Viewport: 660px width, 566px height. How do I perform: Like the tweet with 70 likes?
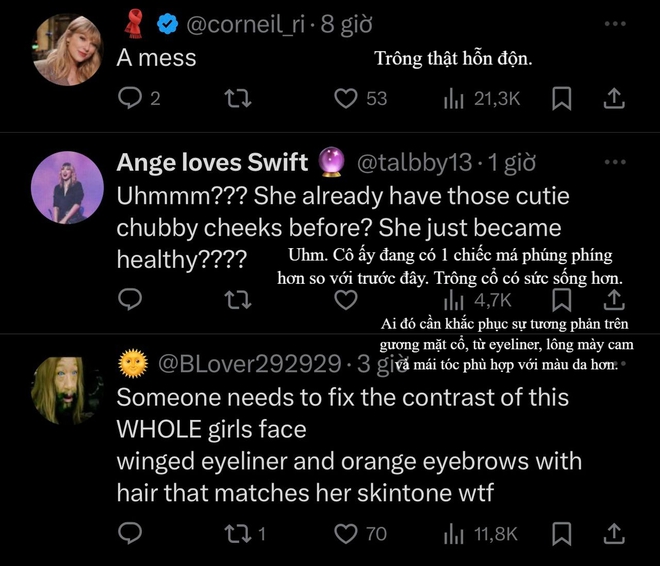point(346,534)
